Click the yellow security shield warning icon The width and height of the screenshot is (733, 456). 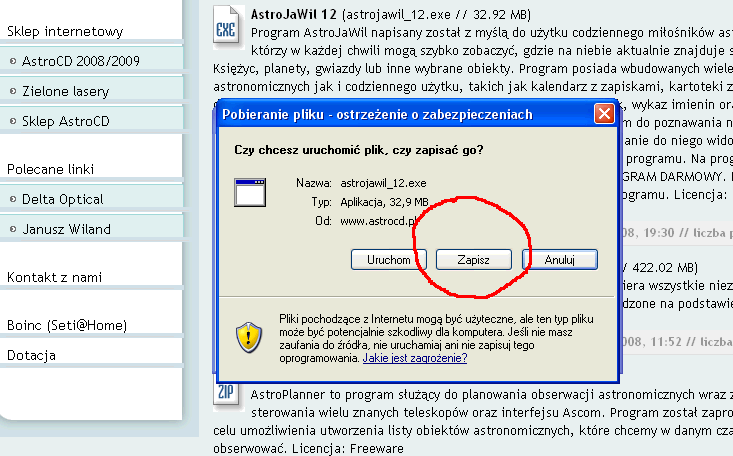(x=249, y=337)
